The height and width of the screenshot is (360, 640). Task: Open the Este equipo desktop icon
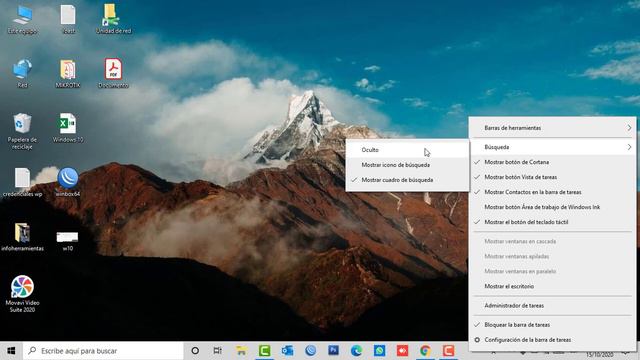22,19
